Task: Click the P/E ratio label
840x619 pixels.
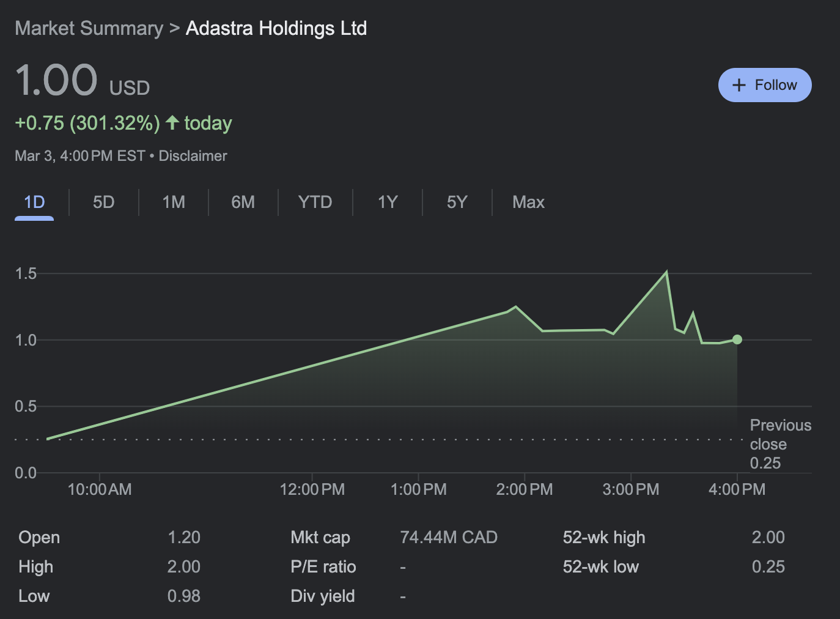Action: pyautogui.click(x=323, y=567)
